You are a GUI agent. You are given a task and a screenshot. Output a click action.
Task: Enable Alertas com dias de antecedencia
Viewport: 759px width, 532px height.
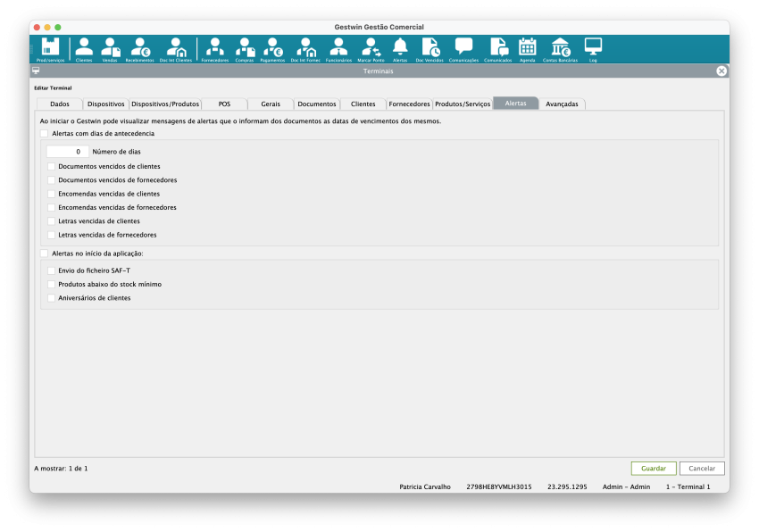44,133
